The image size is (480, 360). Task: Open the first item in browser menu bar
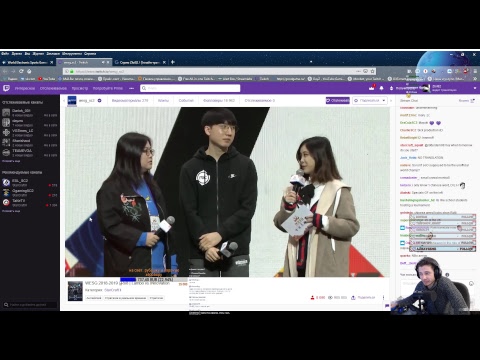5,53
